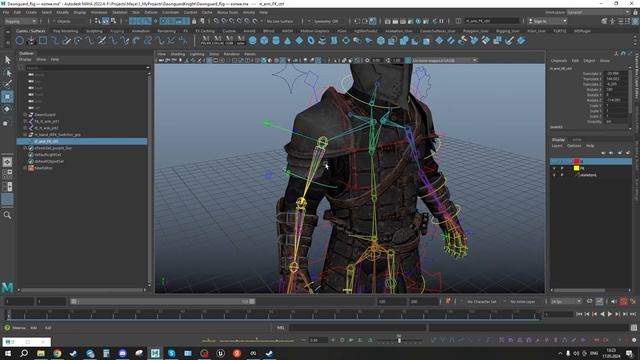
Task: Toggle visibility V of the red layer
Action: pyautogui.click(x=554, y=162)
